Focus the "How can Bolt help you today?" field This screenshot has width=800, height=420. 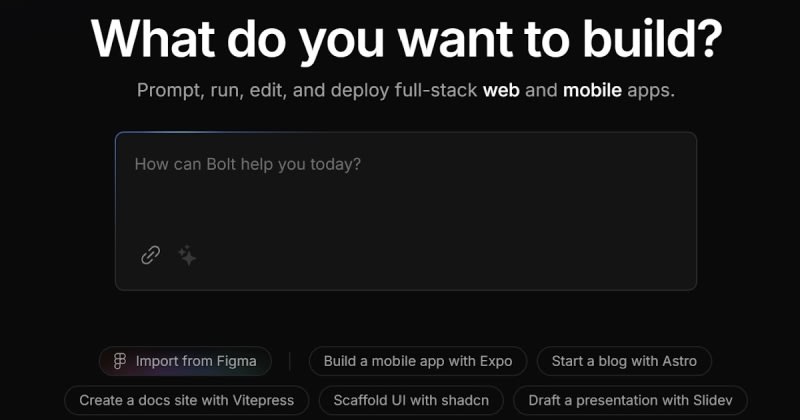tap(405, 190)
